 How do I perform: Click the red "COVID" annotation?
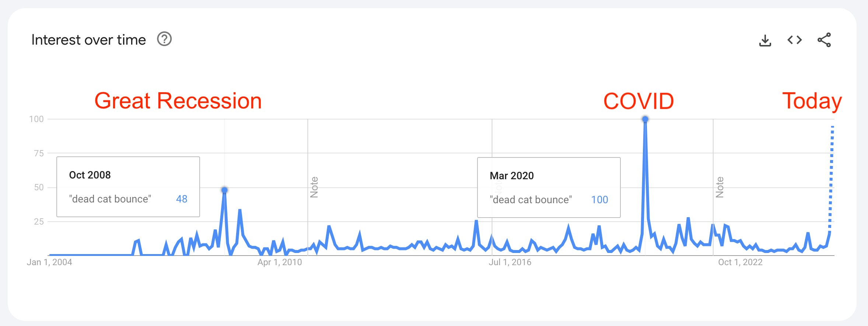[638, 101]
